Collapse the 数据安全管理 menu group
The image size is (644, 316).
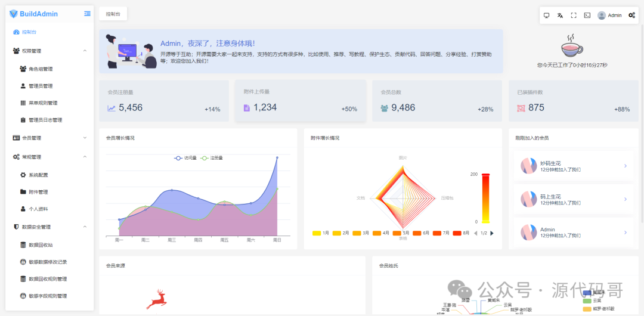pyautogui.click(x=85, y=227)
